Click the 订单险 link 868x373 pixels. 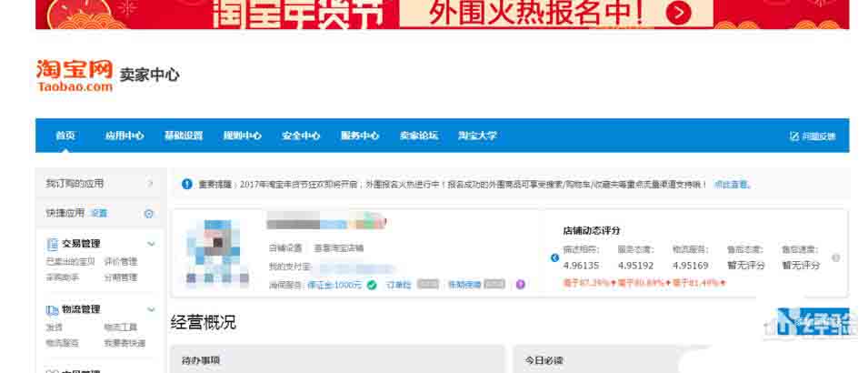point(399,285)
